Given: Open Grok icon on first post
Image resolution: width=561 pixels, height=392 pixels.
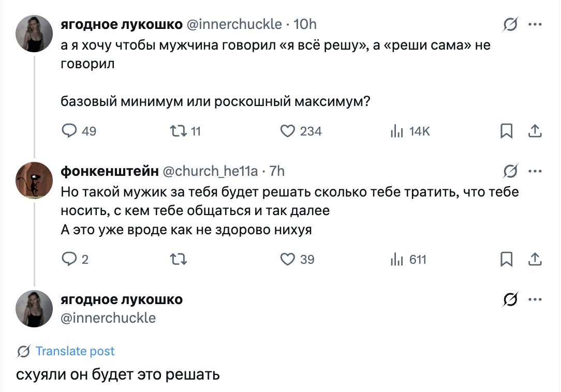Looking at the screenshot, I should pos(510,24).
